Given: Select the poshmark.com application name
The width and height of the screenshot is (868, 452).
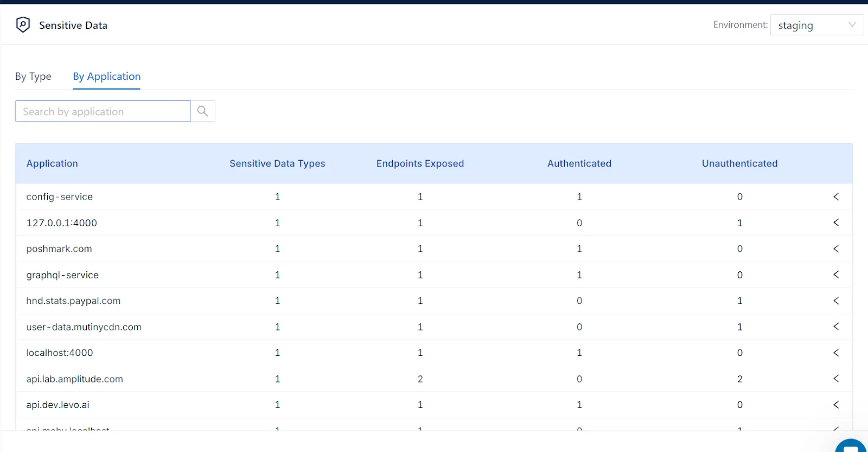Looking at the screenshot, I should pyautogui.click(x=59, y=249).
